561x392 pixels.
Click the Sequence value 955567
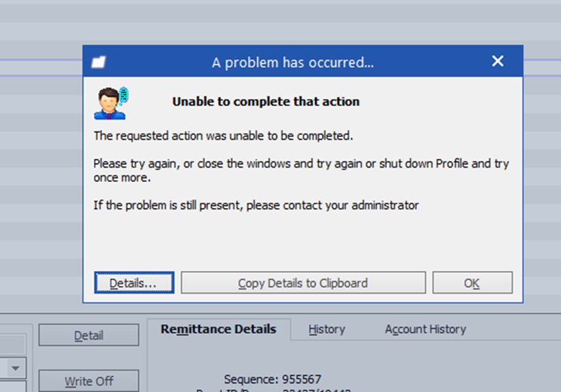tap(300, 379)
